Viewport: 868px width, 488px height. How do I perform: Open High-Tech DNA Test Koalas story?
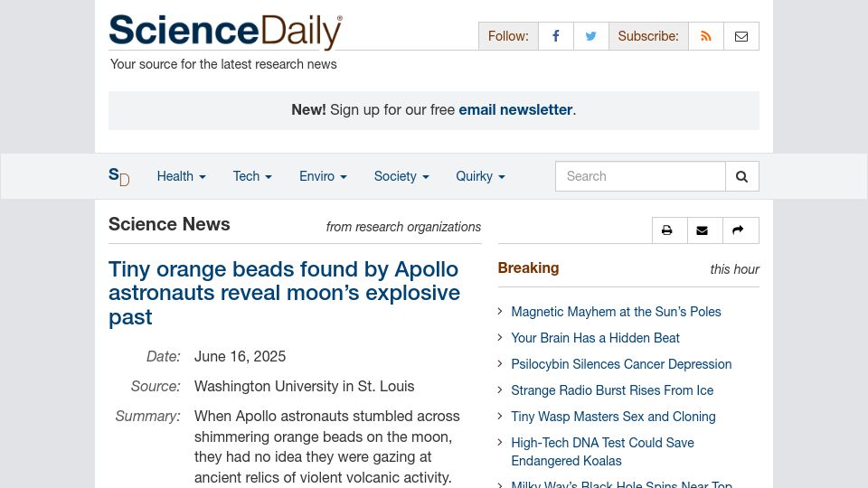(x=602, y=452)
